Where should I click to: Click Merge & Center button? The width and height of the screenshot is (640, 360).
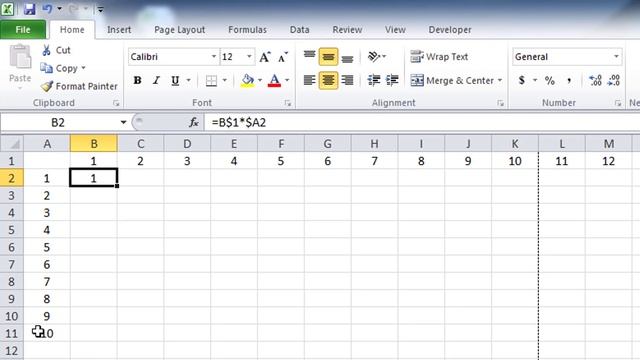[452, 80]
